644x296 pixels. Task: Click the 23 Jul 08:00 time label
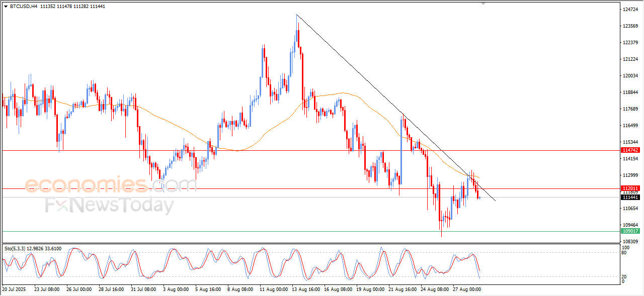pyautogui.click(x=47, y=289)
